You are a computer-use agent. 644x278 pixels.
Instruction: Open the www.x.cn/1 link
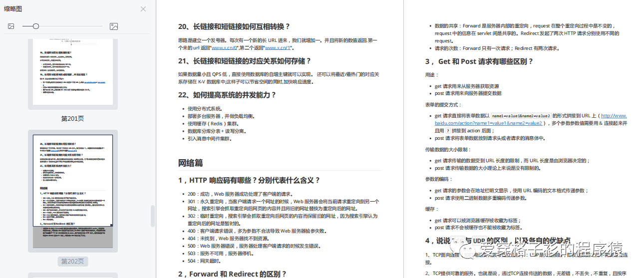tap(278, 48)
